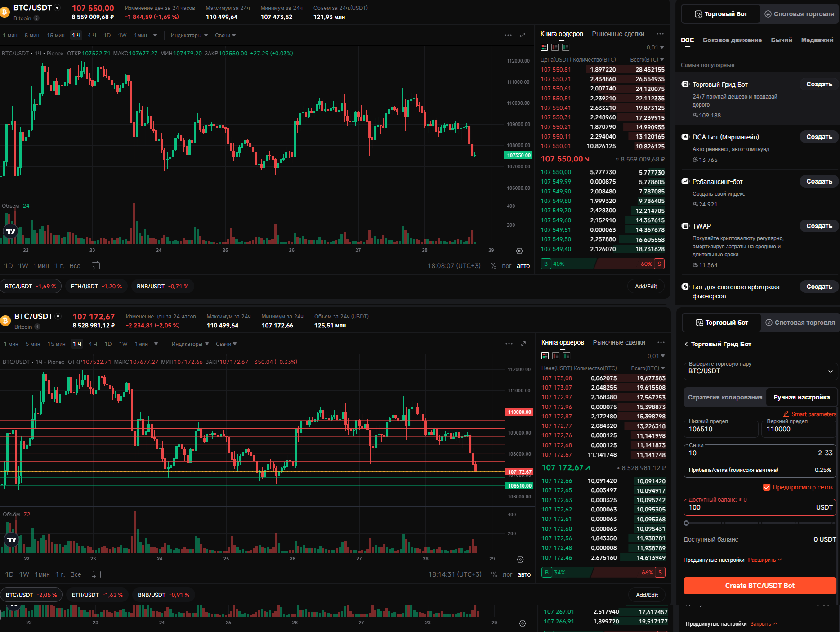Click upper order book three-dot options icon
Viewport: 840px width, 632px height.
point(660,34)
